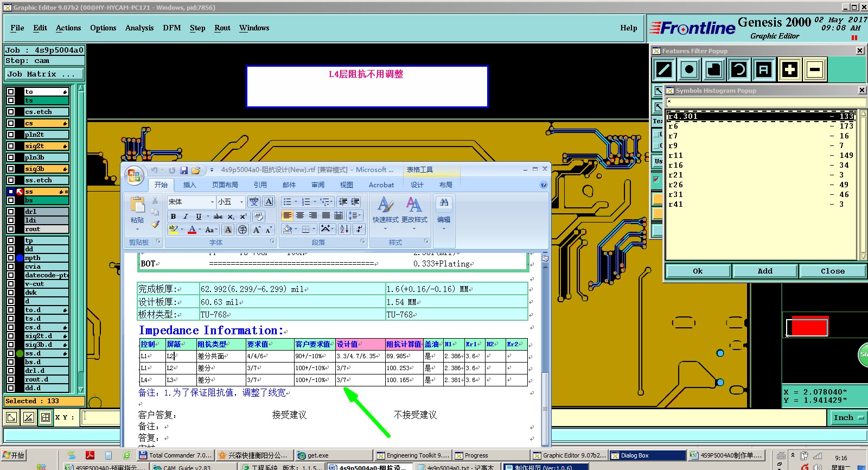
Task: Show paragraph marks icon in Word
Action: pyautogui.click(x=359, y=229)
